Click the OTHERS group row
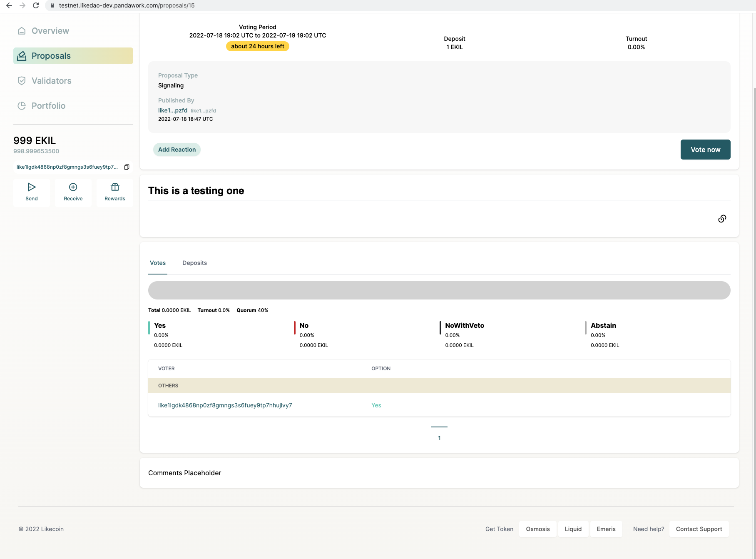 [x=439, y=386]
